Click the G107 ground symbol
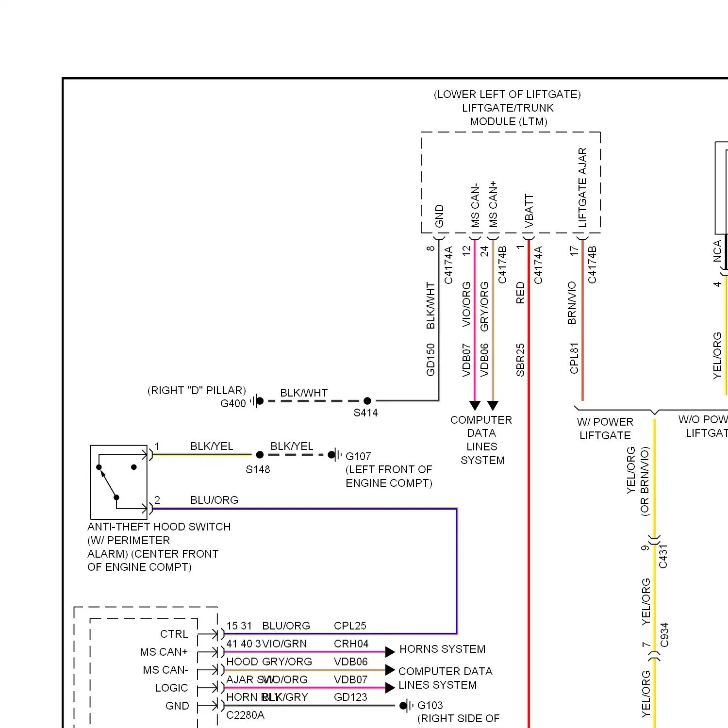This screenshot has height=728, width=728. [335, 455]
